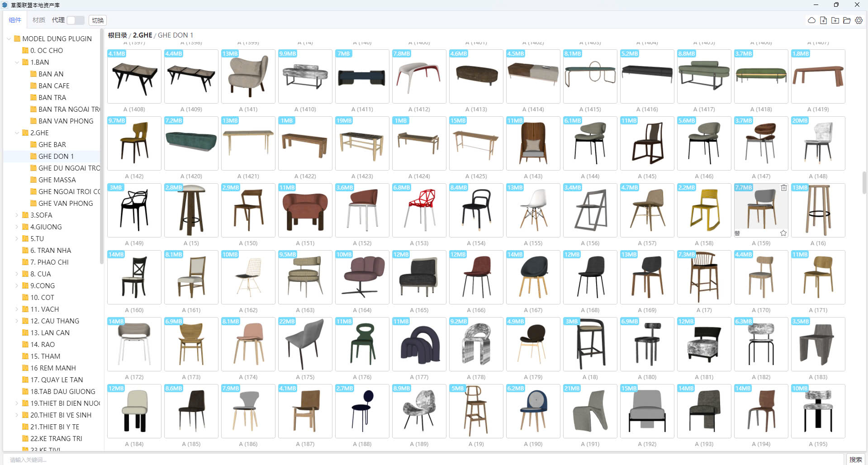Open settings with the gear icon
Screen dimensions: 868x465
pos(859,20)
